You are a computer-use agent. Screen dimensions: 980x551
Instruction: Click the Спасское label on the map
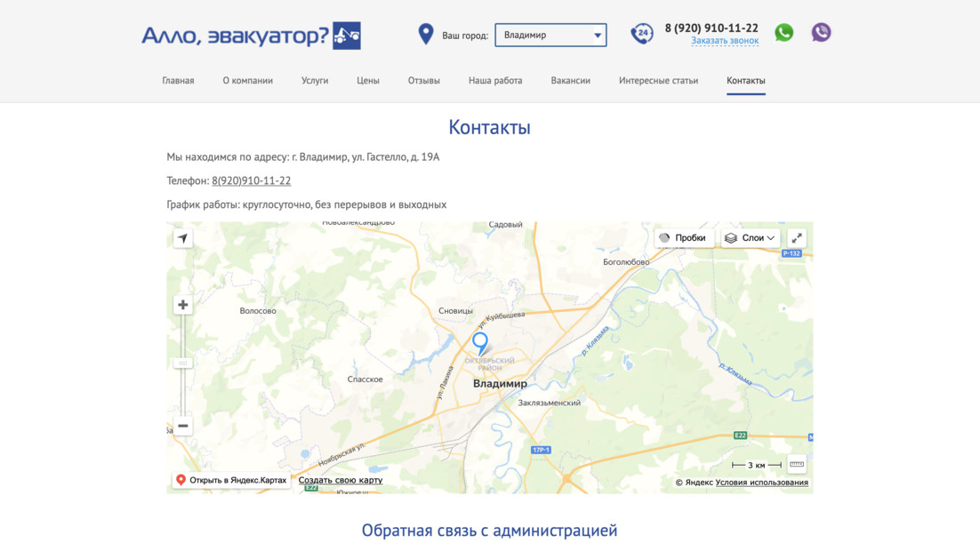(365, 379)
